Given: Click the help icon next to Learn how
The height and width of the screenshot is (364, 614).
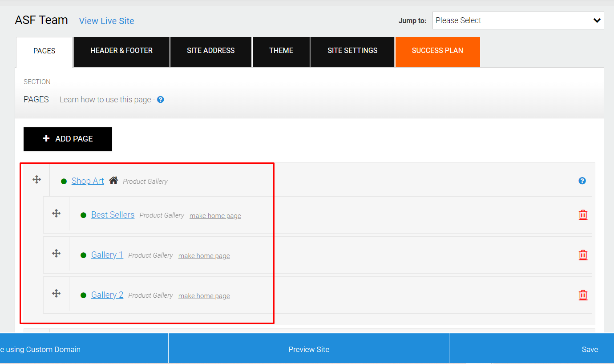Looking at the screenshot, I should click(160, 99).
